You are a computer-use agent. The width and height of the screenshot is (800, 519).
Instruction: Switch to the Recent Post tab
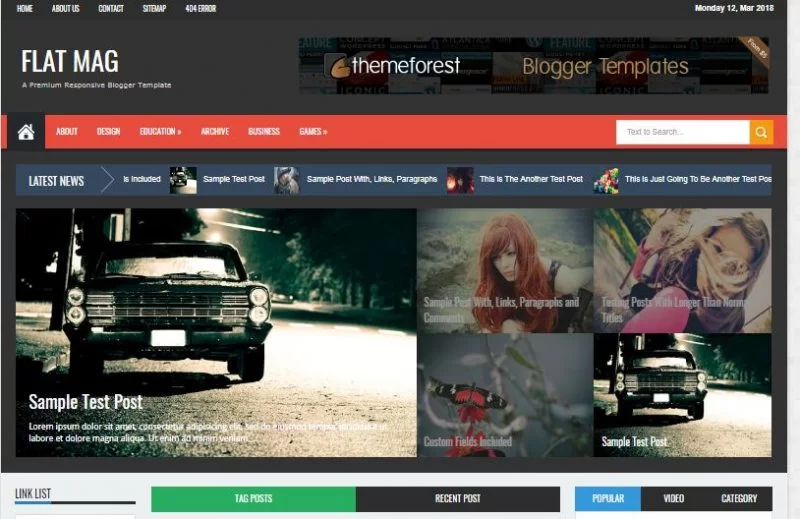click(x=457, y=499)
